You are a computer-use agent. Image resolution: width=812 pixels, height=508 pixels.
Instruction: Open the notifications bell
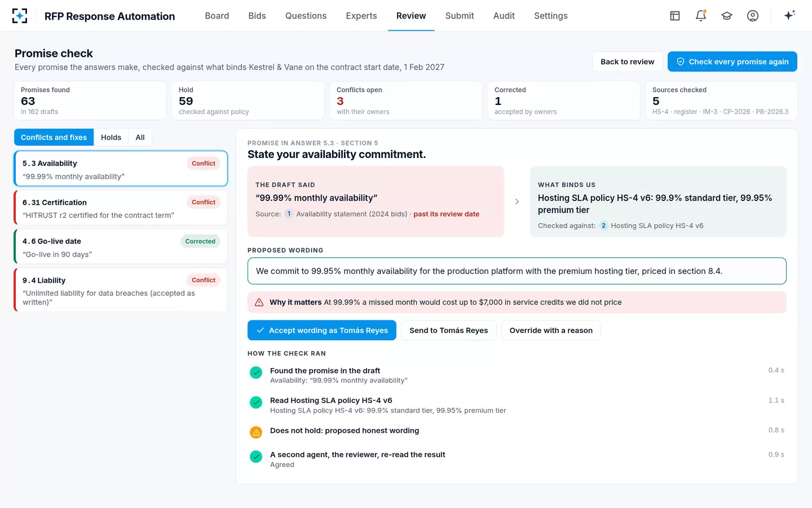pos(701,16)
